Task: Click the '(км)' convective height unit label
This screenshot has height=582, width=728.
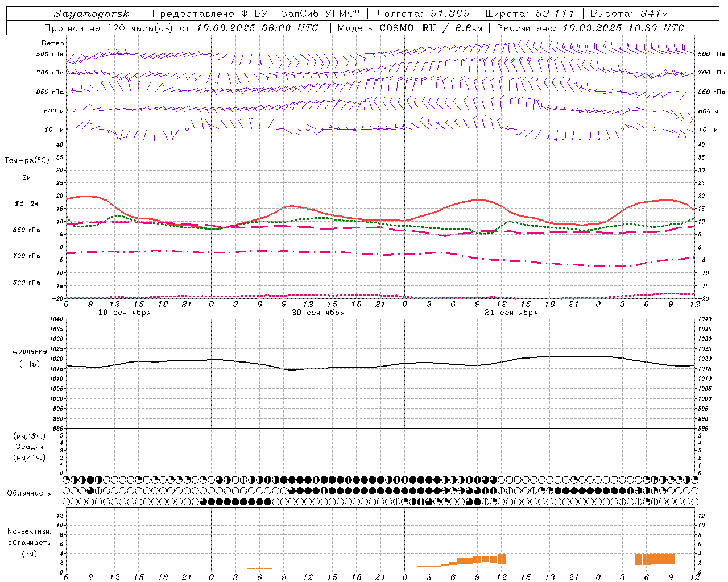Action: 29,554
